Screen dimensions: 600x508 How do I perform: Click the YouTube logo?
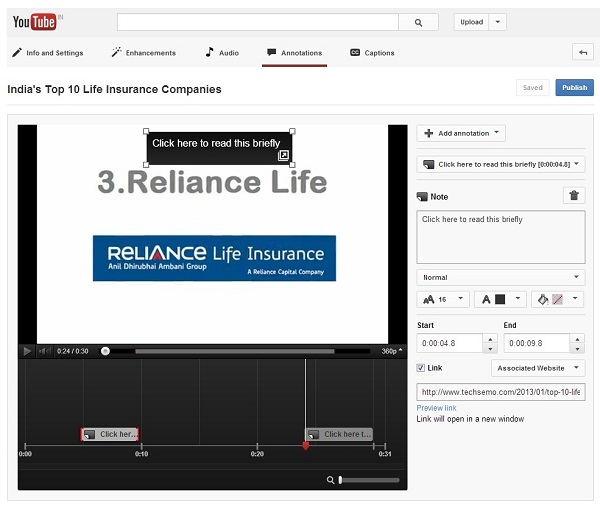coord(34,22)
